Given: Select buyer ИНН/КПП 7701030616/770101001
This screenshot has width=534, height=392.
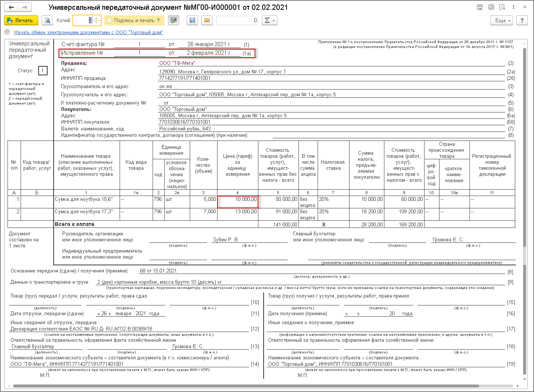Looking at the screenshot, I should 185,122.
